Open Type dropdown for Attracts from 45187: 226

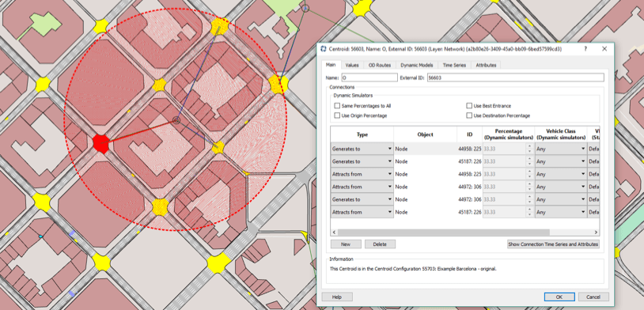pyautogui.click(x=362, y=212)
